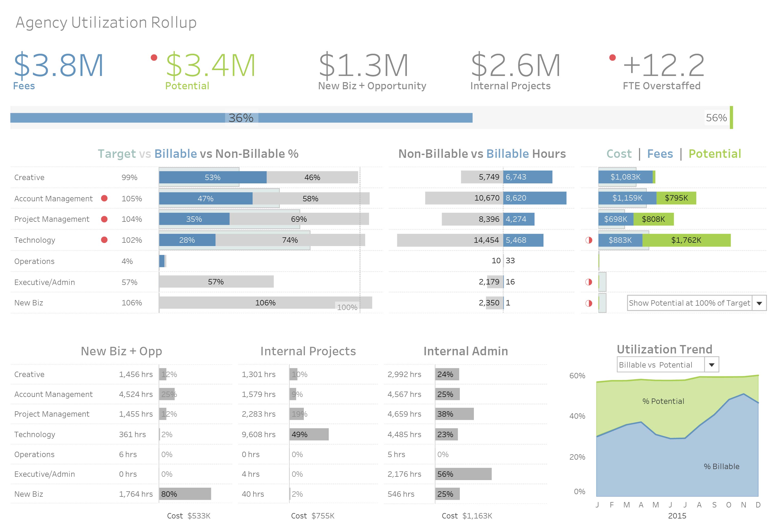Click New Biz 80% bar in New Biz + Opp
This screenshot has width=781, height=532.
point(185,494)
